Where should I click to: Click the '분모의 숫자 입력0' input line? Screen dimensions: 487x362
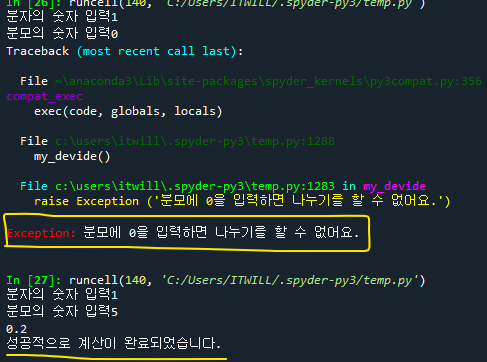point(62,33)
